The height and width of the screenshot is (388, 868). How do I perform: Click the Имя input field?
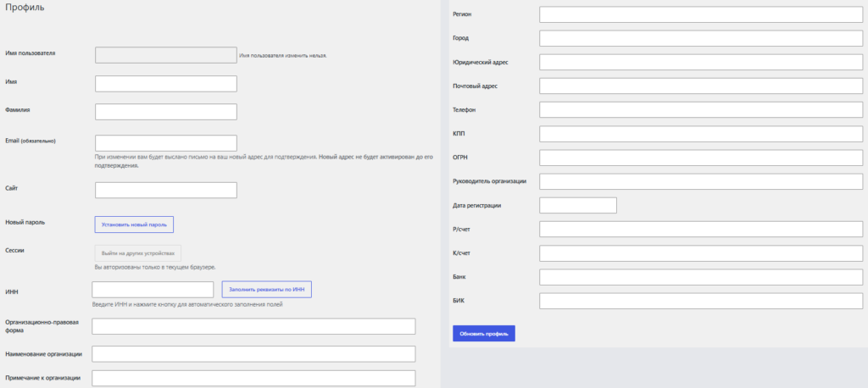(x=166, y=84)
